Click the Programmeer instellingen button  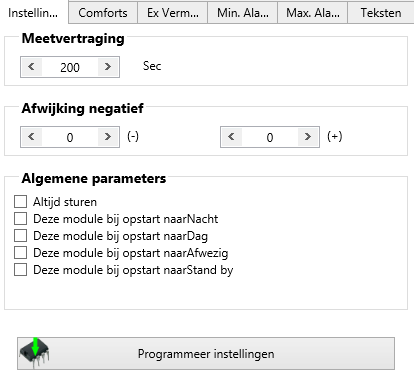tap(206, 353)
